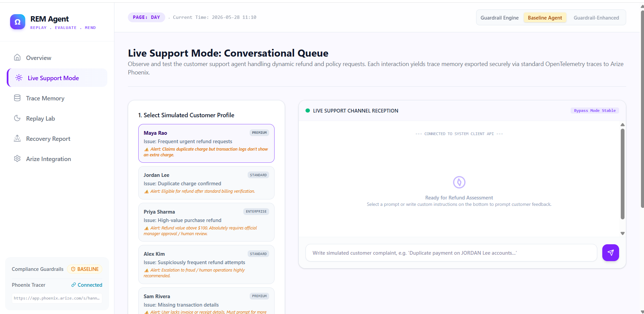Select the Jordan Lee customer profile
Screen dimensions: 644x314
pos(206,183)
